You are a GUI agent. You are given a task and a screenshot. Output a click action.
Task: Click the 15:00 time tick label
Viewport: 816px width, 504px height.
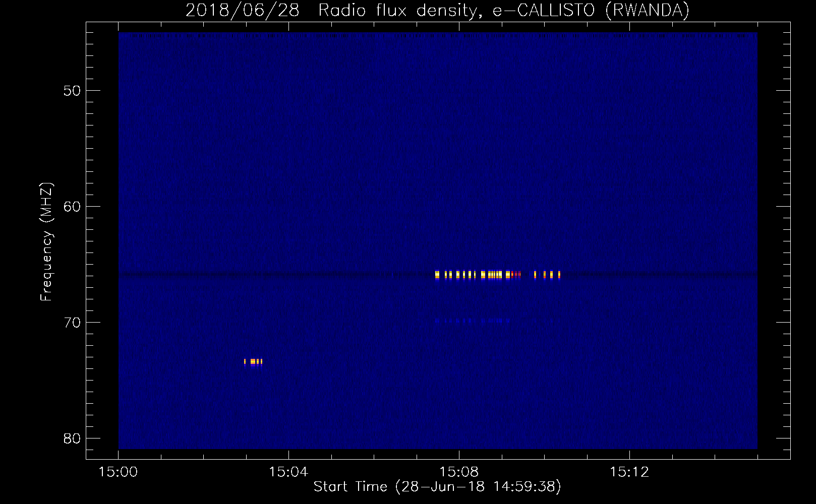118,472
